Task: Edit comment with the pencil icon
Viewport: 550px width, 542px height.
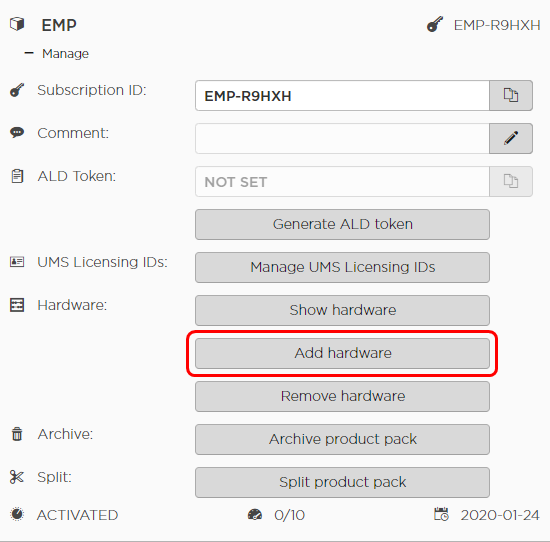Action: click(x=511, y=138)
